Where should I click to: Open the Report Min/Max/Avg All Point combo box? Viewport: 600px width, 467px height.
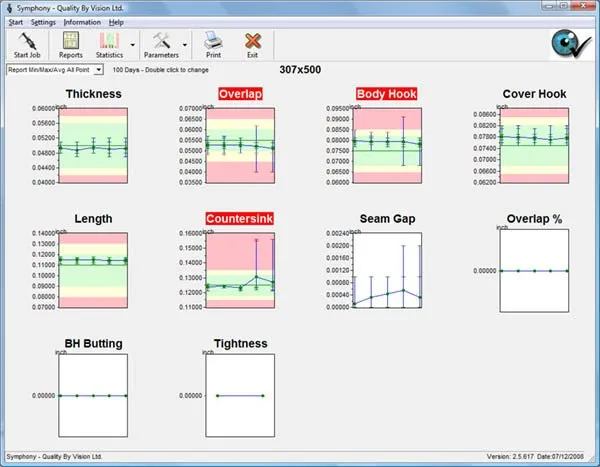point(55,70)
